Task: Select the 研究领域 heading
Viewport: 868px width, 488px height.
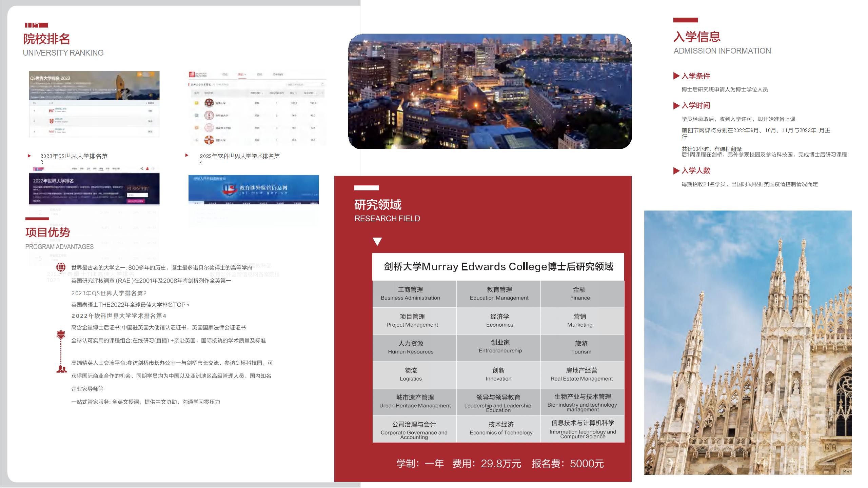Action: click(378, 205)
